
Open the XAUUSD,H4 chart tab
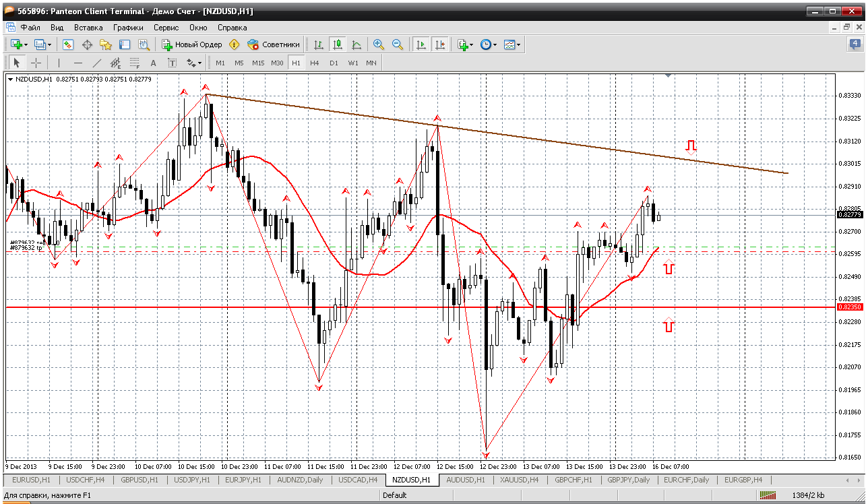coord(518,480)
